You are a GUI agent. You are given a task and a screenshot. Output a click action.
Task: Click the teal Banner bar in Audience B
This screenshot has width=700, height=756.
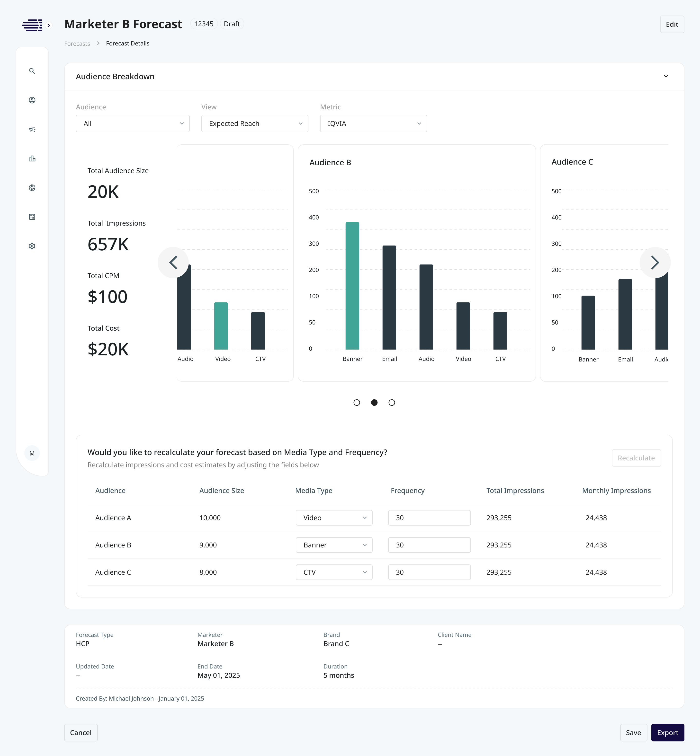pos(352,286)
